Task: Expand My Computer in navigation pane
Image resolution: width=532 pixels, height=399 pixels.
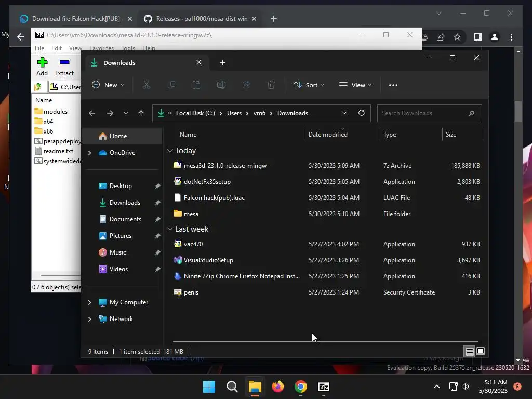Action: point(89,302)
